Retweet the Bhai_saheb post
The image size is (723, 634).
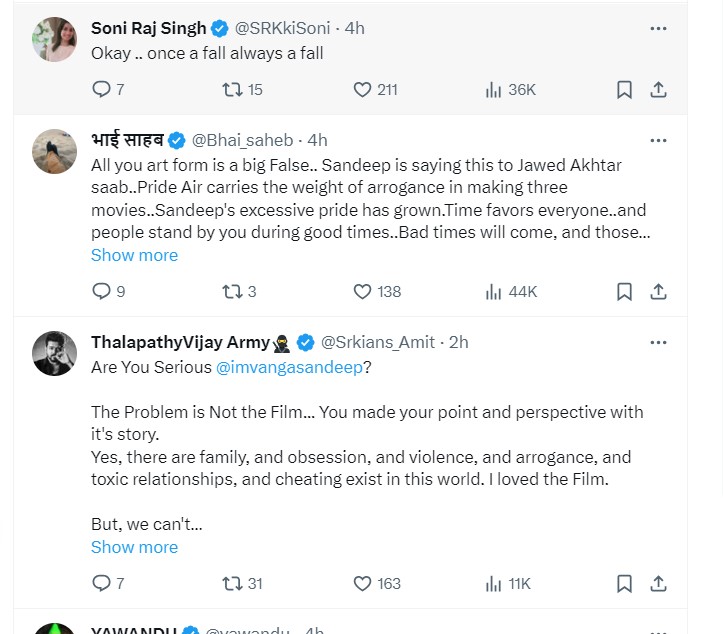(231, 292)
